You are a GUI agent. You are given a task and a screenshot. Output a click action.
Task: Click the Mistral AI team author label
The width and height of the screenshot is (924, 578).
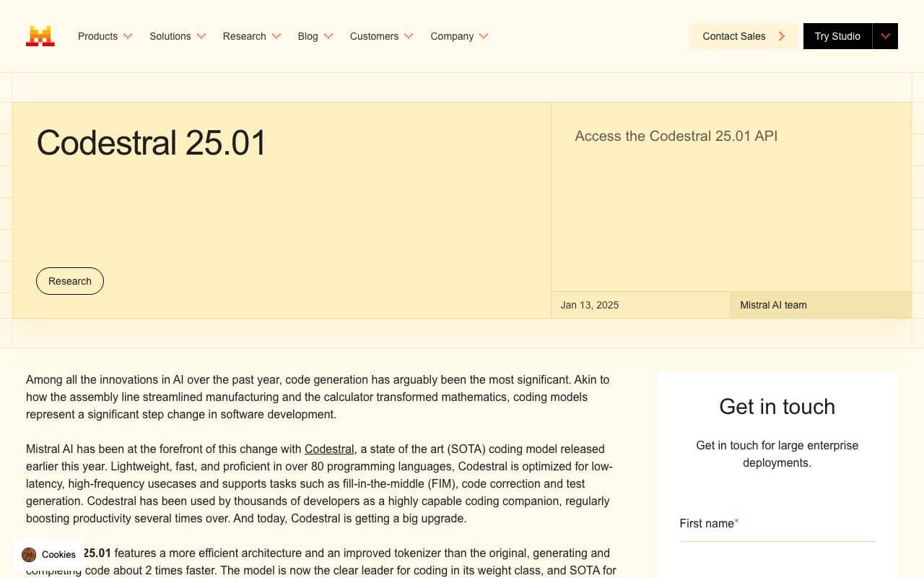click(773, 305)
